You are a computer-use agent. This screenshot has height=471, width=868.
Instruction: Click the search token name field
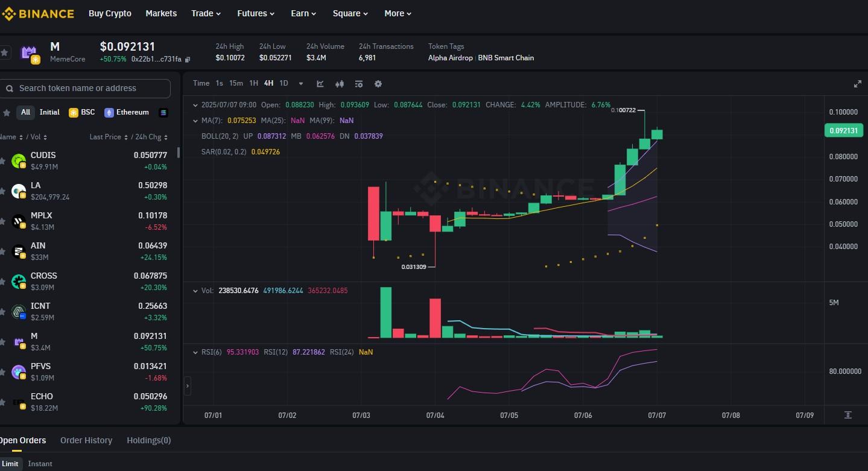(x=90, y=88)
